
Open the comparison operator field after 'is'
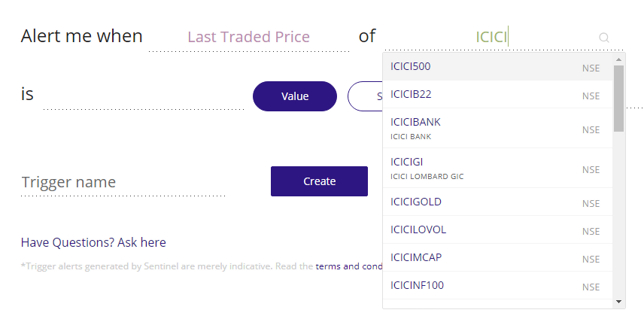(x=143, y=96)
